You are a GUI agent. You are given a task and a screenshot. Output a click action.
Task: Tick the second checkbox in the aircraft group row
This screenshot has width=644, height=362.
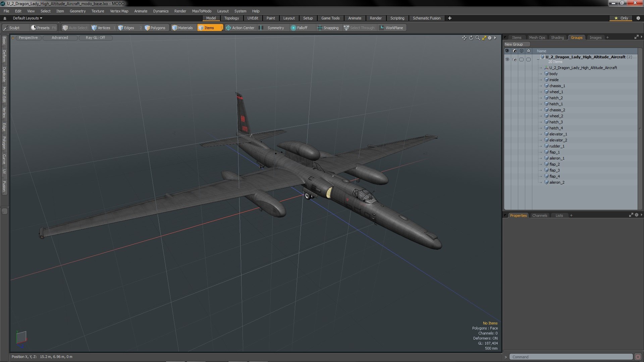pyautogui.click(x=528, y=59)
